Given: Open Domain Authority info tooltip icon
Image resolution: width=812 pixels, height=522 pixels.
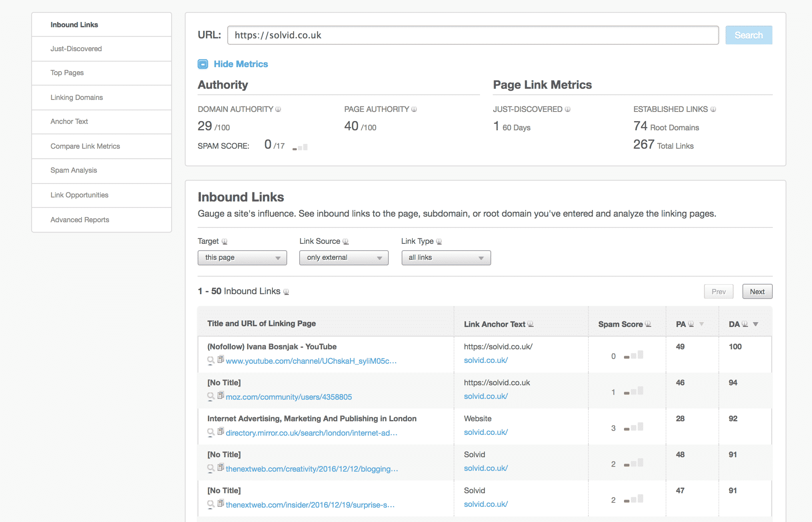Looking at the screenshot, I should 278,109.
